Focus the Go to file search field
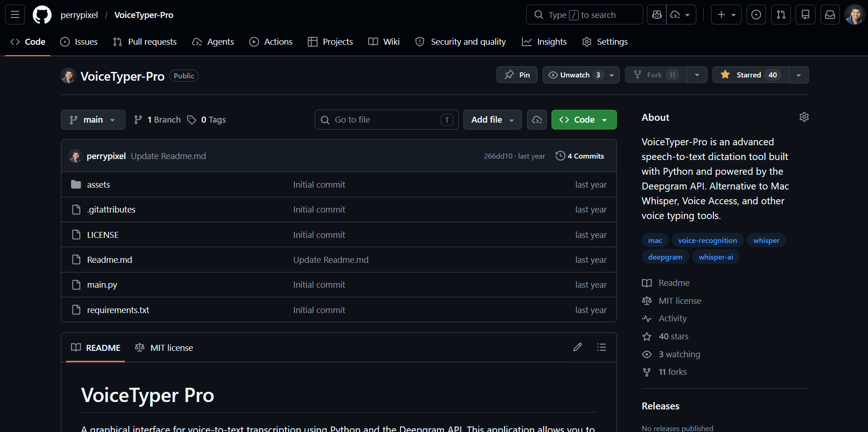Viewport: 868px width, 432px height. [x=387, y=119]
